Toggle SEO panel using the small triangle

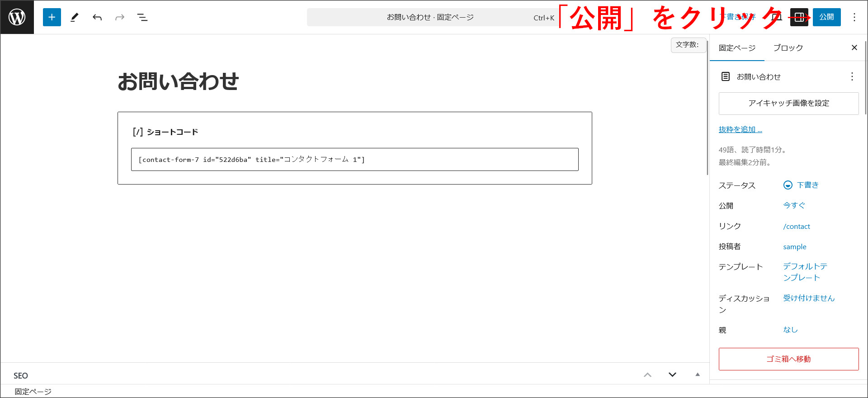click(x=698, y=374)
